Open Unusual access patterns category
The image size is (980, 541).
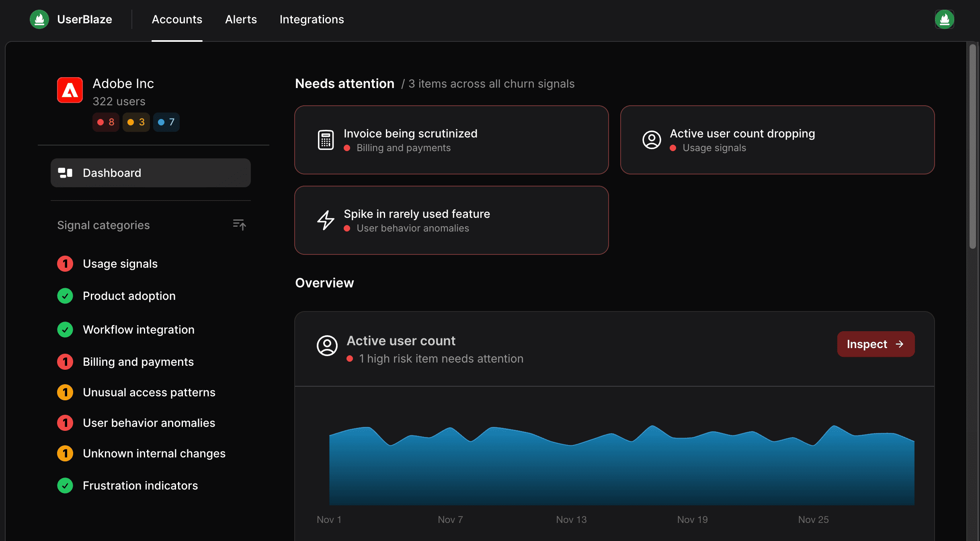click(149, 392)
